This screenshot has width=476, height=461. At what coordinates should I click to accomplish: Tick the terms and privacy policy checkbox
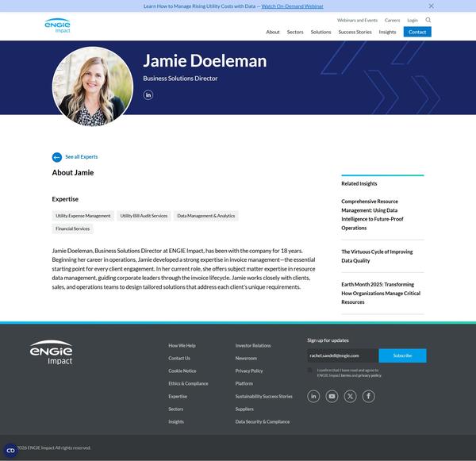(309, 371)
